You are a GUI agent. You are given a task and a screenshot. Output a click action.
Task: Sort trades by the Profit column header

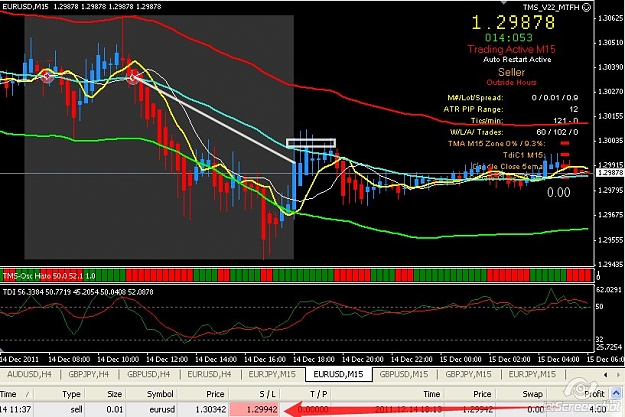coord(594,394)
